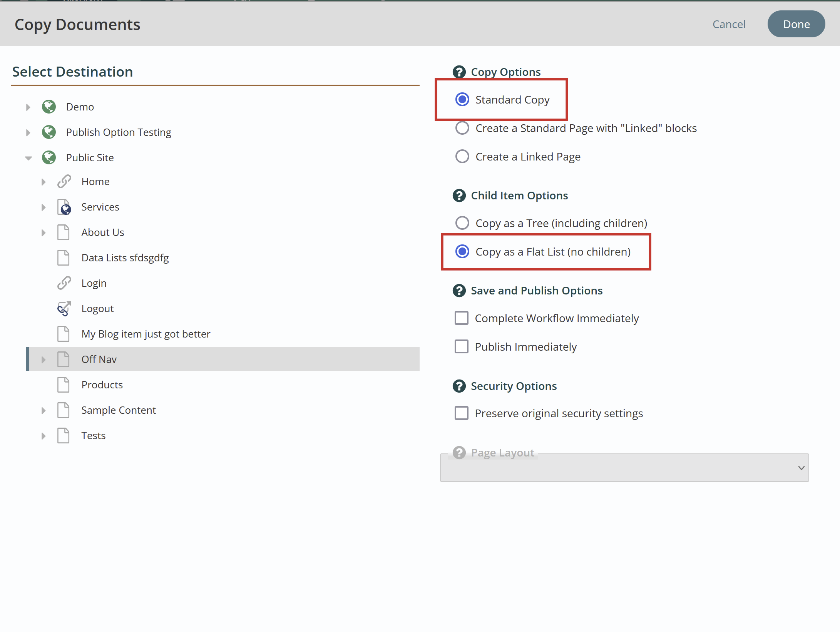Expand the About Us node
Viewport: 840px width, 632px height.
(44, 232)
